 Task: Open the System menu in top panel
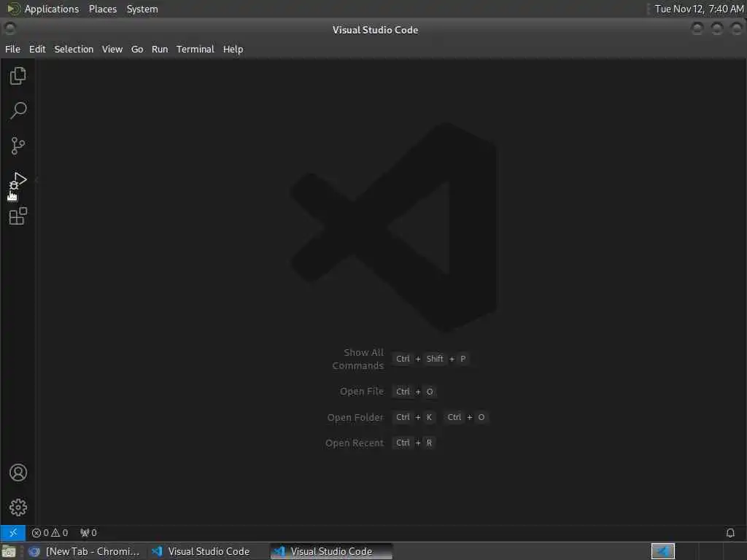coord(142,9)
